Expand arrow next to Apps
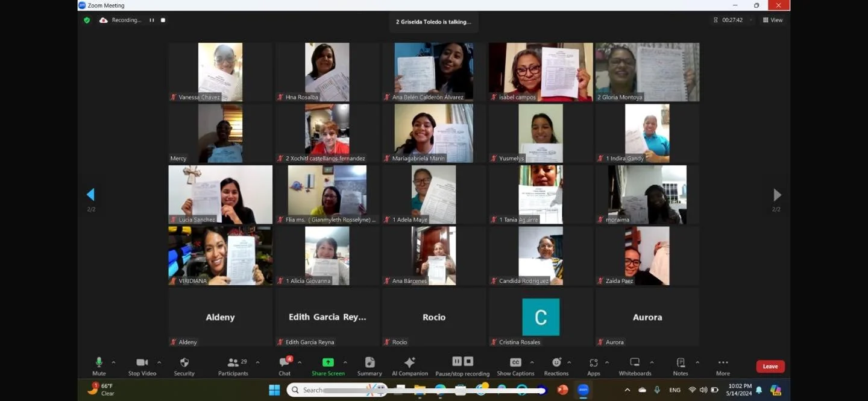The image size is (868, 401). (606, 362)
